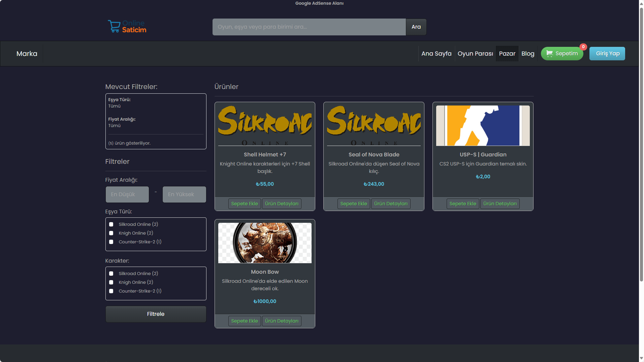View Ürün Detayları for Shell Helmet +7
The width and height of the screenshot is (644, 362).
282,204
